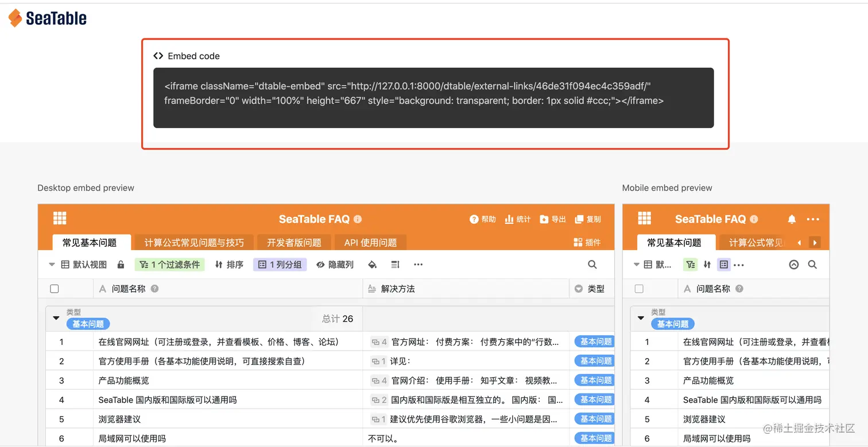Click the 解决方法 column header
The height and width of the screenshot is (447, 868).
[x=466, y=289]
